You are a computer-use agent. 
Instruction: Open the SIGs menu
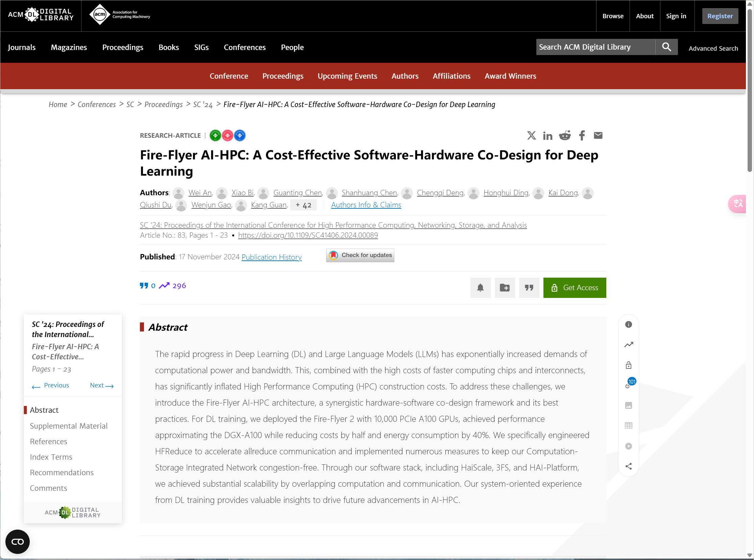(x=201, y=48)
